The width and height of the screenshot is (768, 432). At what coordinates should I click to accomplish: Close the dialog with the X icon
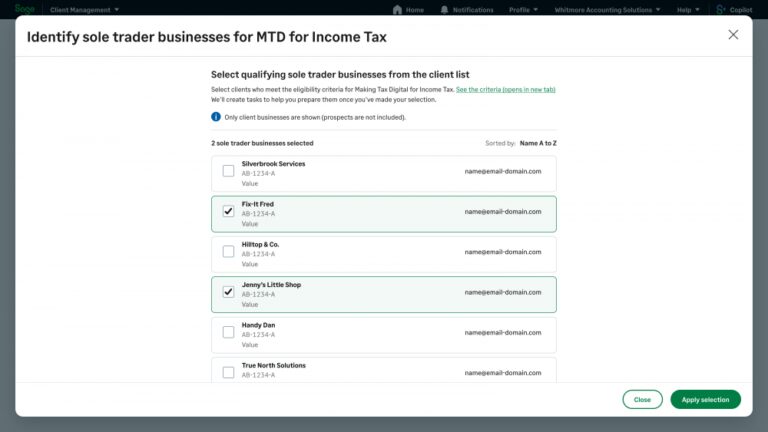coord(733,35)
